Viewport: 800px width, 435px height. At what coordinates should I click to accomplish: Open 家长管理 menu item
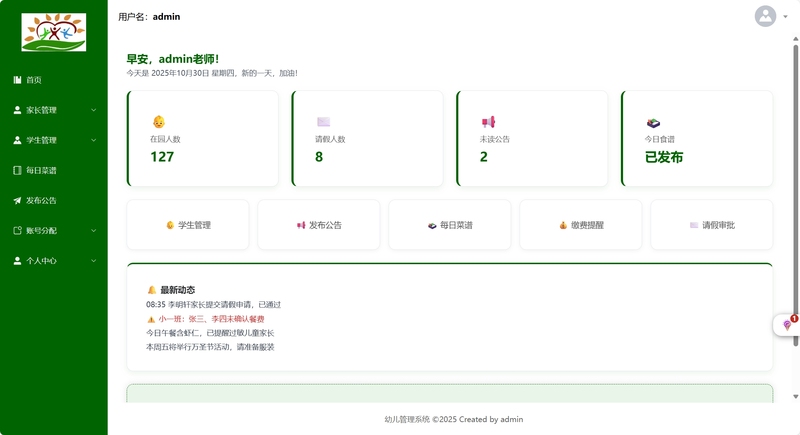pyautogui.click(x=54, y=110)
